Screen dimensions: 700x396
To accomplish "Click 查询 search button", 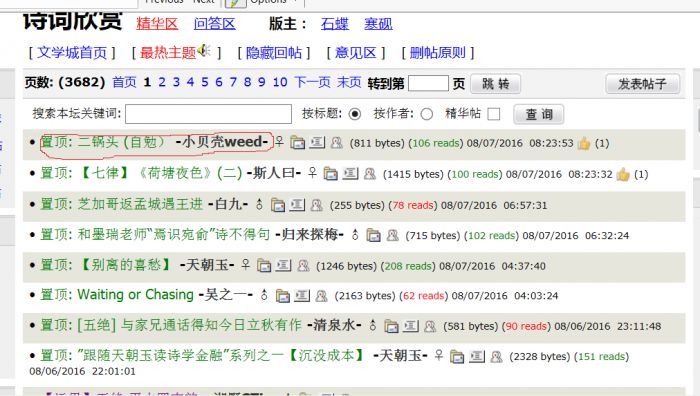I will click(x=539, y=114).
